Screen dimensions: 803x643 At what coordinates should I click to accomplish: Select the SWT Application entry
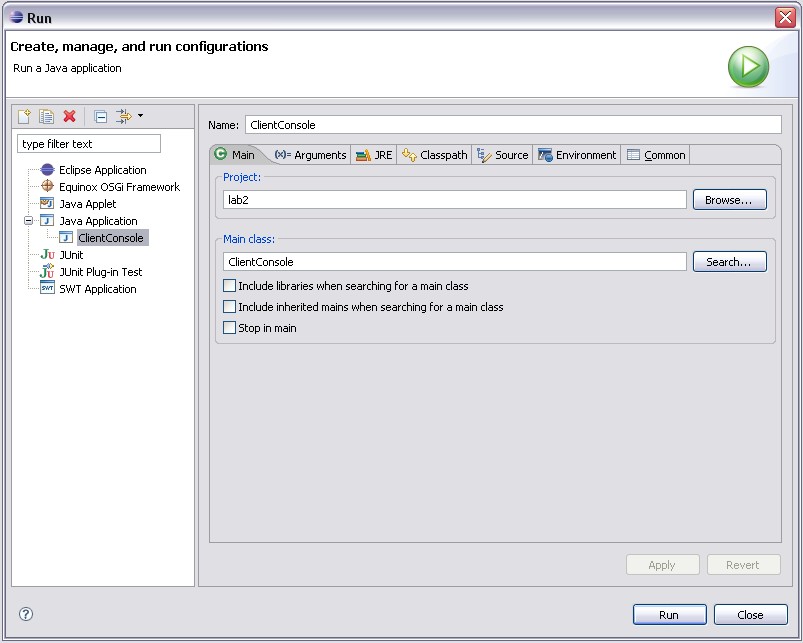click(x=97, y=289)
